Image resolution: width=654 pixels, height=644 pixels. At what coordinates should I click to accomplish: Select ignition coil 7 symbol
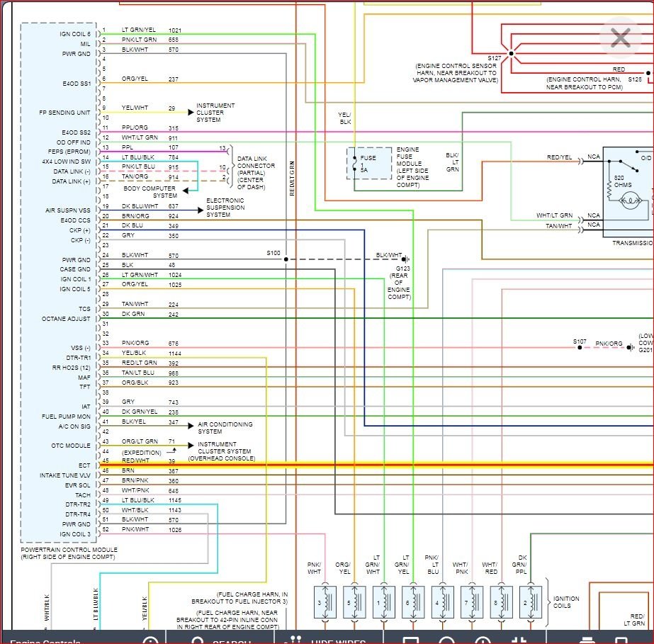(x=472, y=602)
